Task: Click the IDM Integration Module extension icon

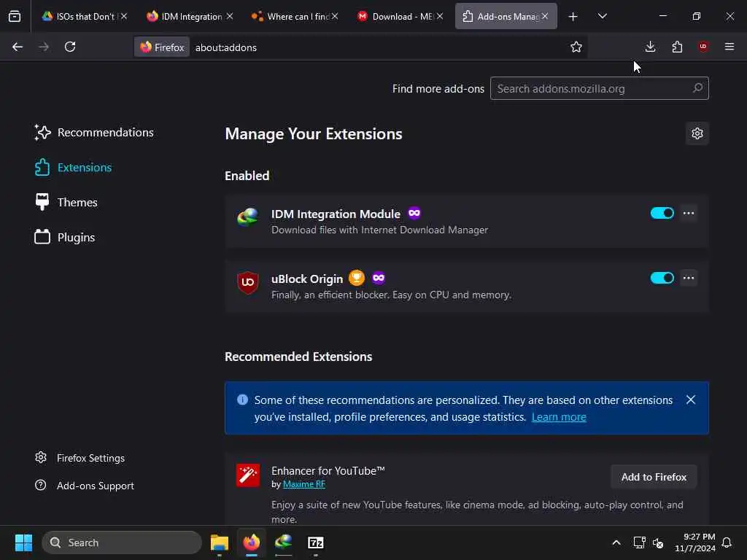Action: coord(248,217)
